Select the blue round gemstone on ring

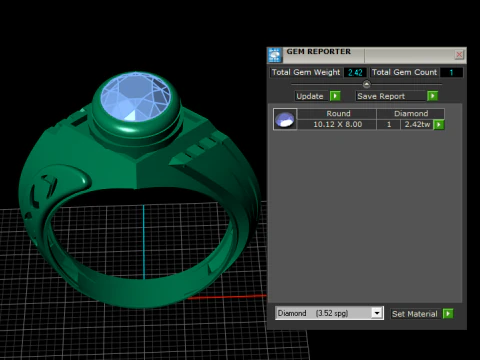(136, 97)
